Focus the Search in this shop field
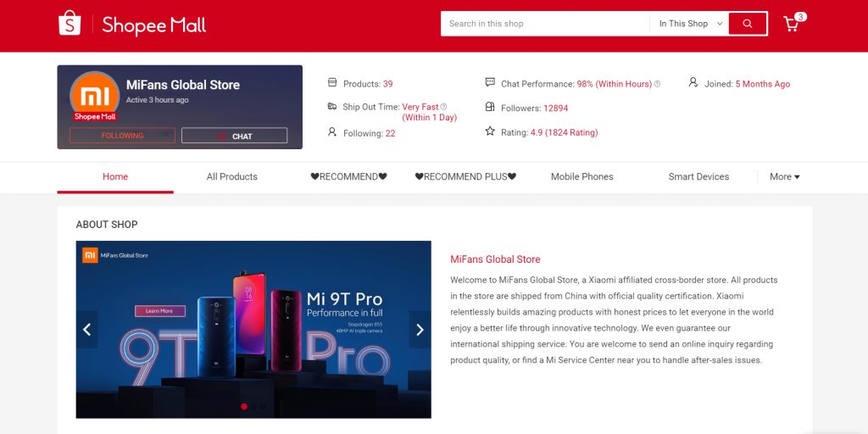The height and width of the screenshot is (434, 868). coord(545,24)
